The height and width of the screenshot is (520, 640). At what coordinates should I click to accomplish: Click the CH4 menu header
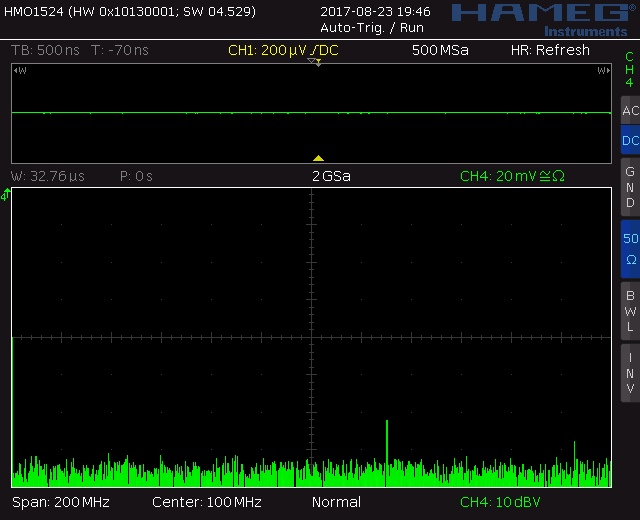(629, 69)
